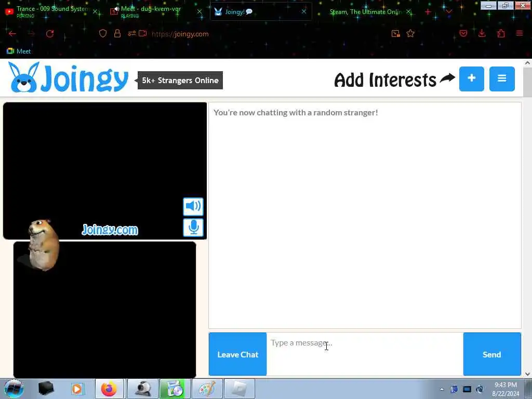This screenshot has width=532, height=399.
Task: Toggle the stranger audio speaker button
Action: [193, 206]
